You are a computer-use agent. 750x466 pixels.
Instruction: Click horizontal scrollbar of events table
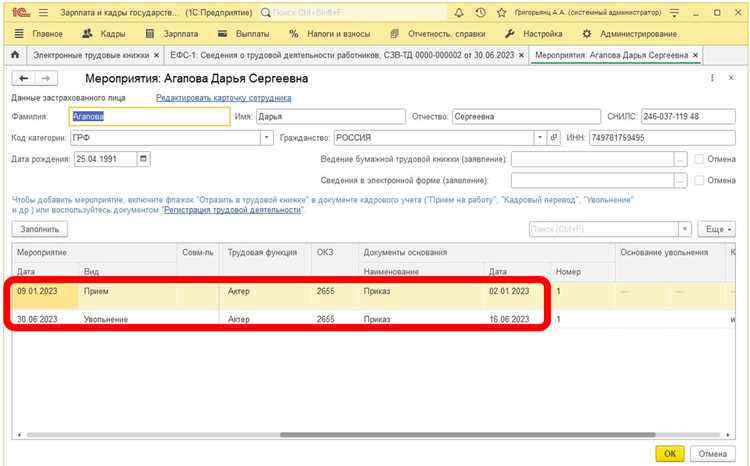pyautogui.click(x=468, y=435)
